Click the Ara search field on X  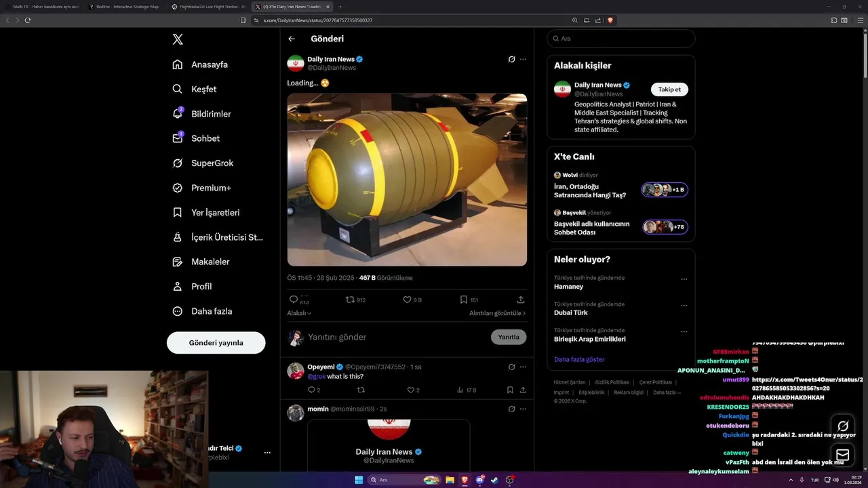pos(620,39)
